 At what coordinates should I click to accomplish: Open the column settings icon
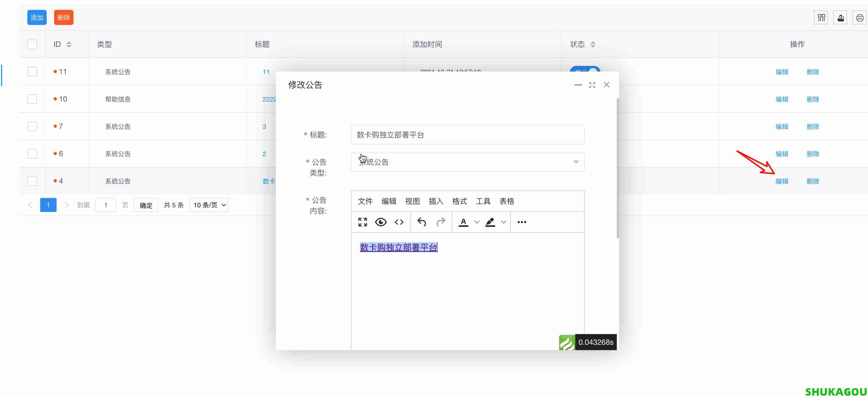(821, 17)
